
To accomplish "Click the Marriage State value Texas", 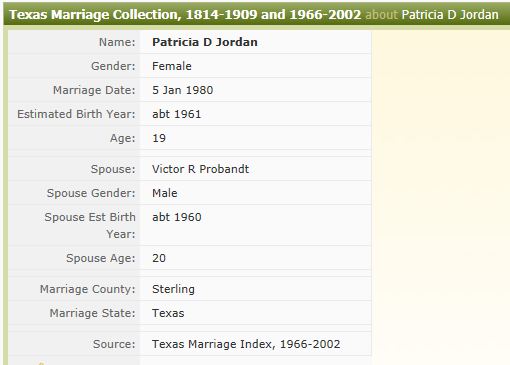I will [x=168, y=313].
